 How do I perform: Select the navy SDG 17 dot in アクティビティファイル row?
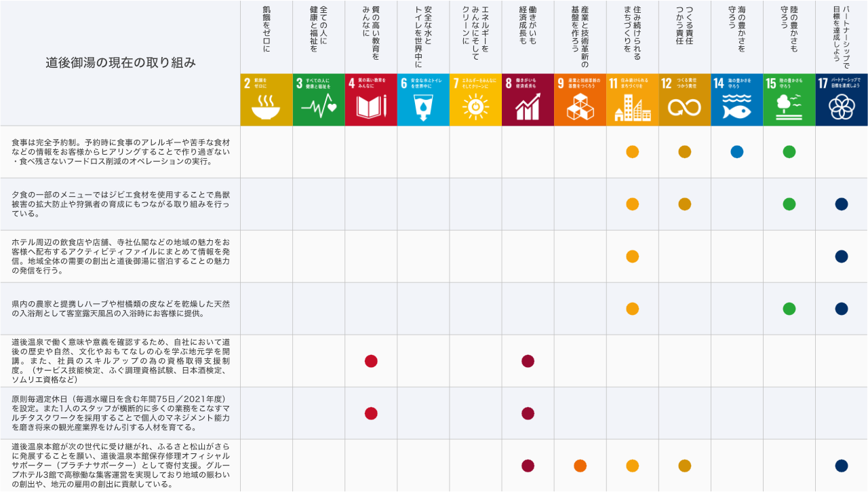(842, 257)
